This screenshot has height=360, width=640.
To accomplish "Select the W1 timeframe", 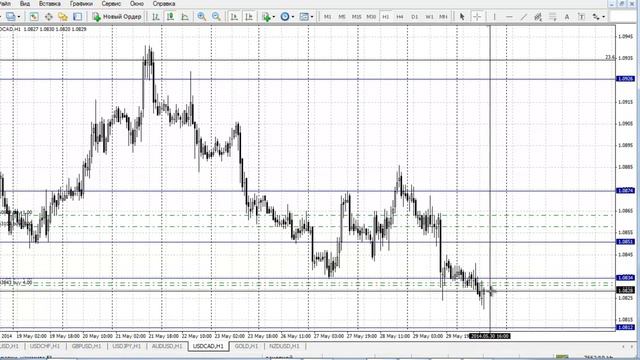I will coord(429,17).
